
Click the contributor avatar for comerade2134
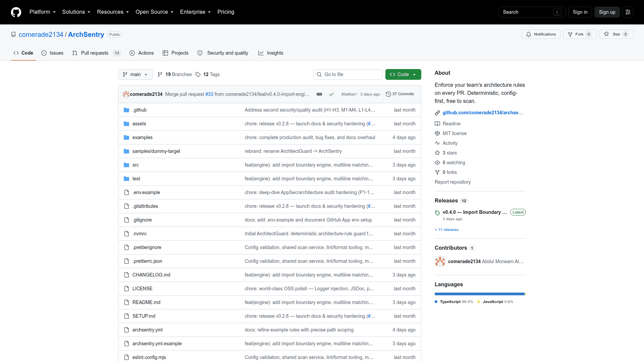(x=440, y=261)
